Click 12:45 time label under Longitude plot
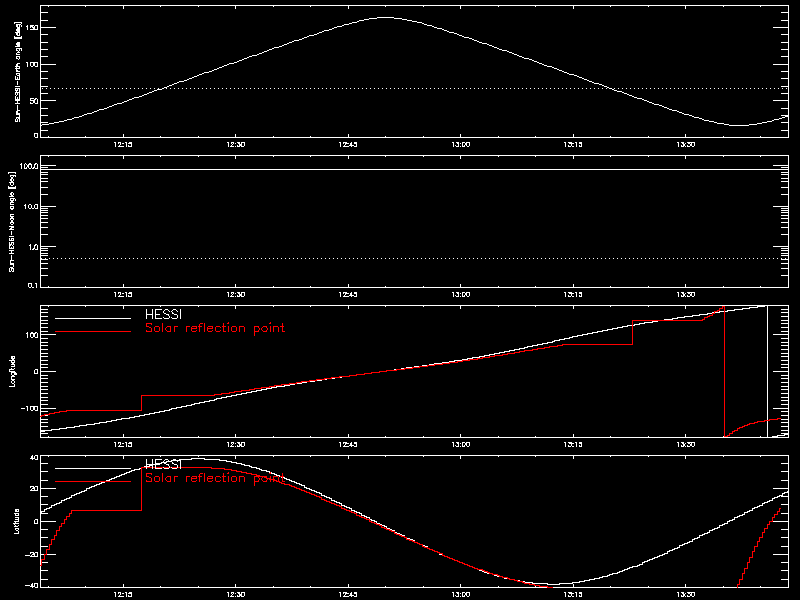The image size is (800, 600). pyautogui.click(x=348, y=445)
